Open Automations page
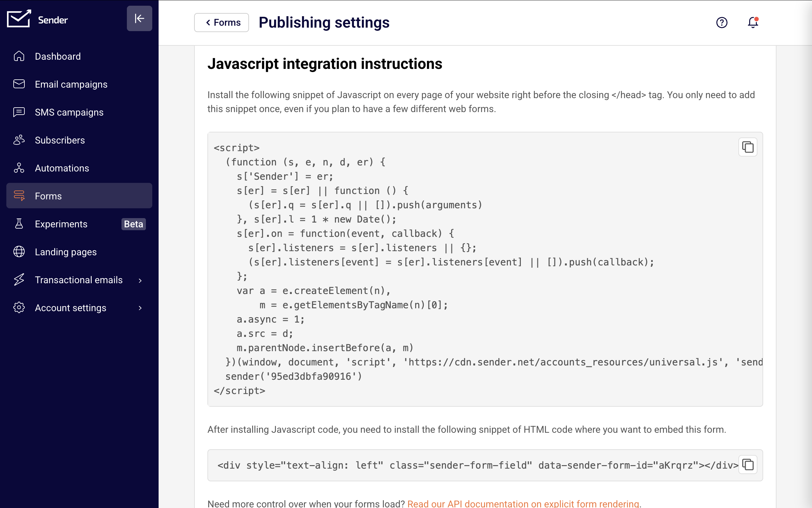 [x=79, y=168]
